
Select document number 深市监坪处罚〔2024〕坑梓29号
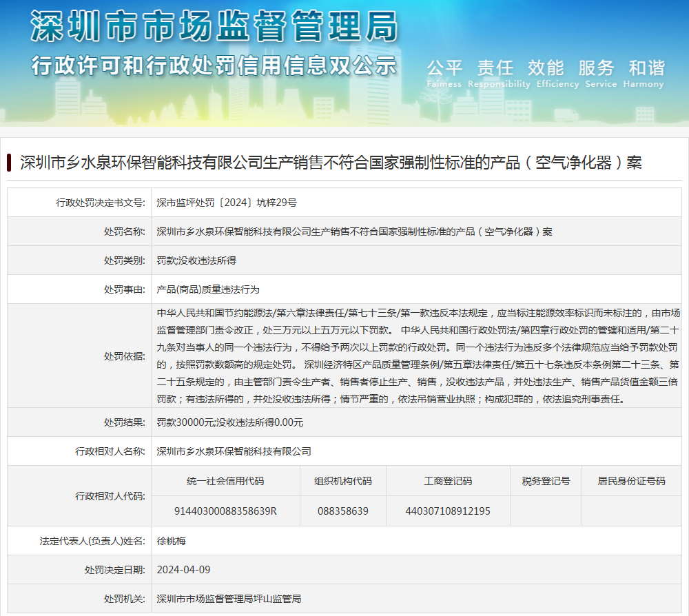tap(227, 203)
